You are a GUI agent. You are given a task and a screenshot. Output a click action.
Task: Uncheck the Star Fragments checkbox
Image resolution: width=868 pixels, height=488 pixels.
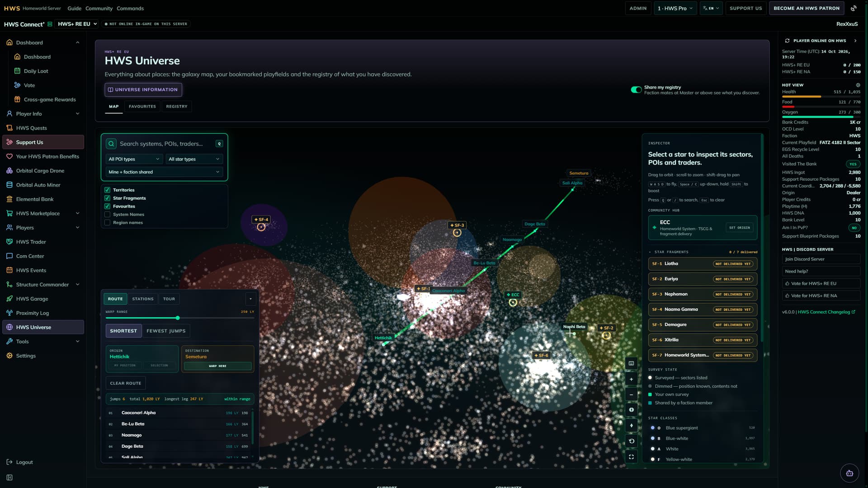(107, 198)
